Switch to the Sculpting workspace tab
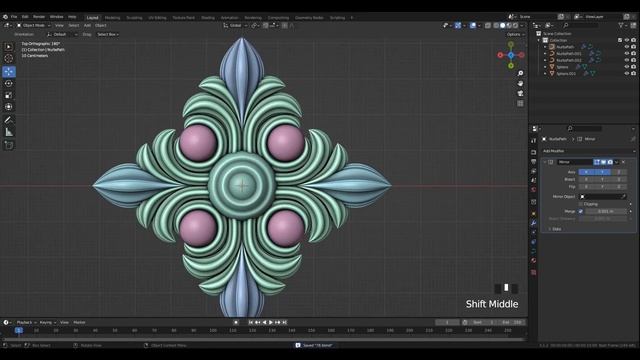Viewport: 640px width, 360px height. click(134, 18)
